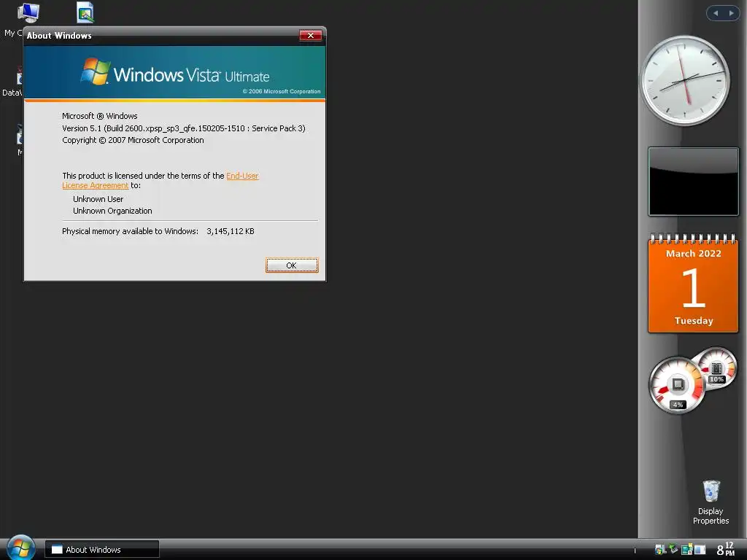Click OK in the About Windows dialog

click(x=292, y=265)
